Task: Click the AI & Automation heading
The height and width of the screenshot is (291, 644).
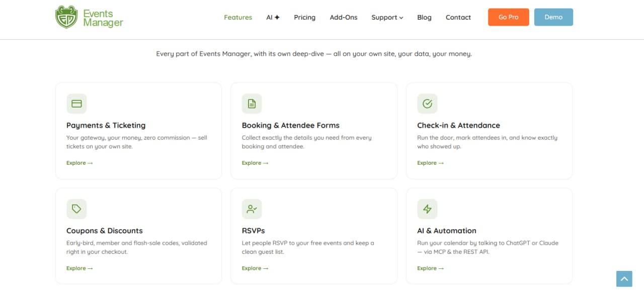Action: point(447,231)
